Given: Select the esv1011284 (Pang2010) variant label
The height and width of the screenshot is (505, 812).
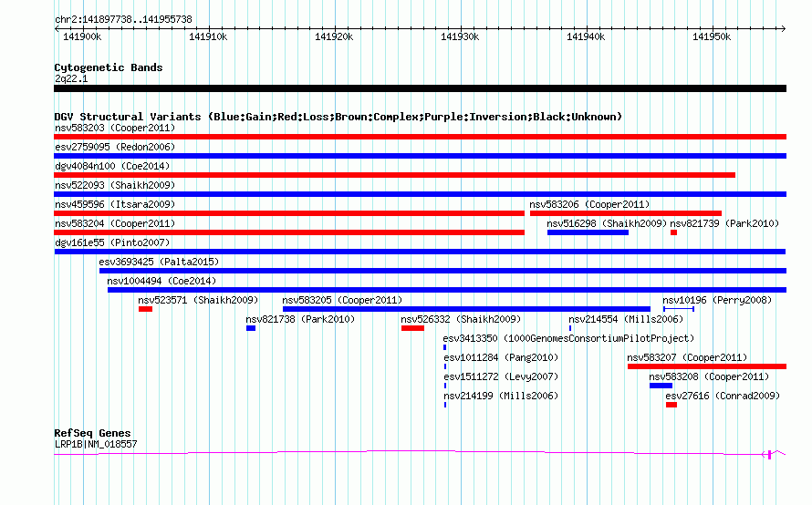Looking at the screenshot, I should pyautogui.click(x=501, y=357).
